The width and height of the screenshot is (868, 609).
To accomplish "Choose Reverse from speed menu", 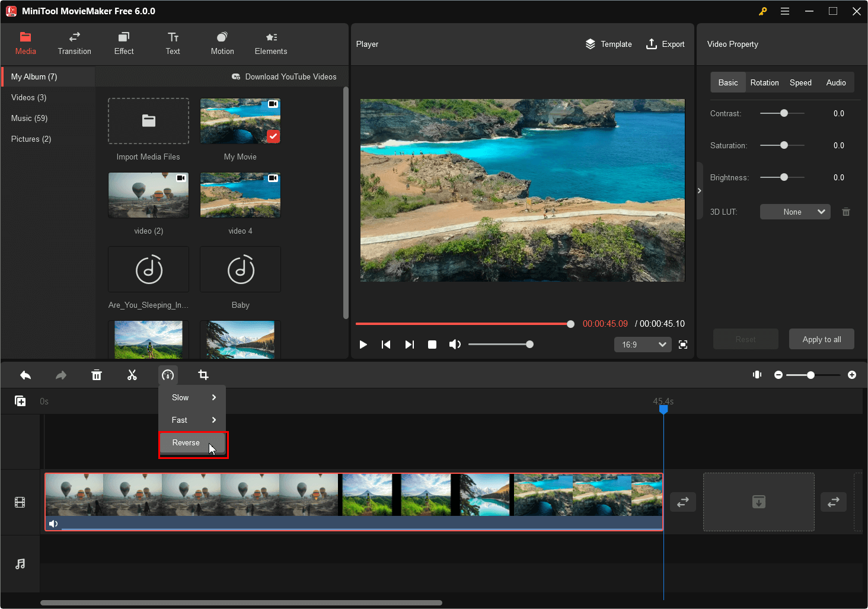I will tap(192, 443).
